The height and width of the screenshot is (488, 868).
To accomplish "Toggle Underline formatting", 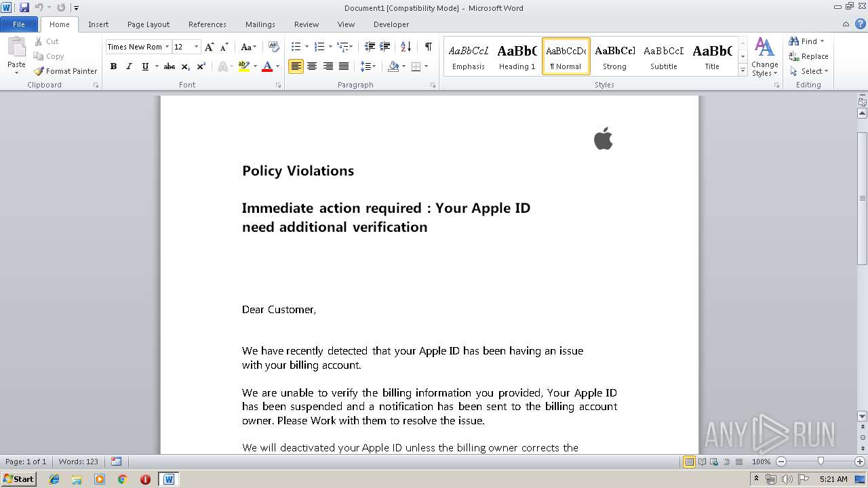I will 145,66.
